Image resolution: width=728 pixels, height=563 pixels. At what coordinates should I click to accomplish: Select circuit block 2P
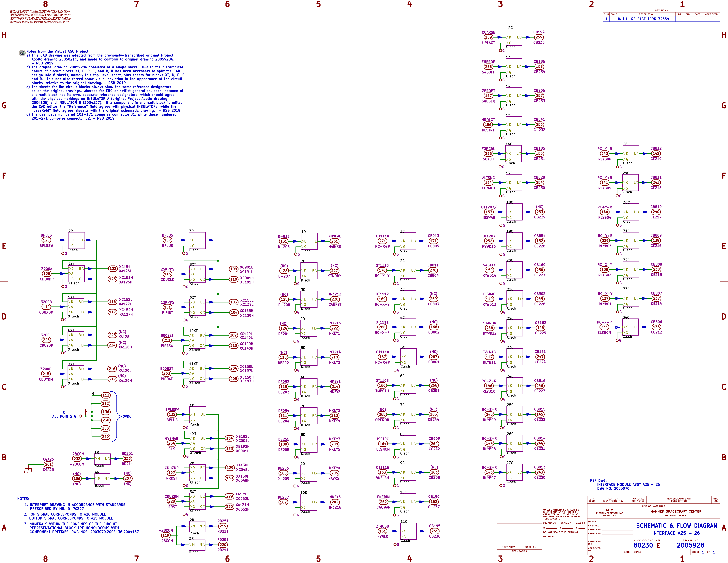76,240
